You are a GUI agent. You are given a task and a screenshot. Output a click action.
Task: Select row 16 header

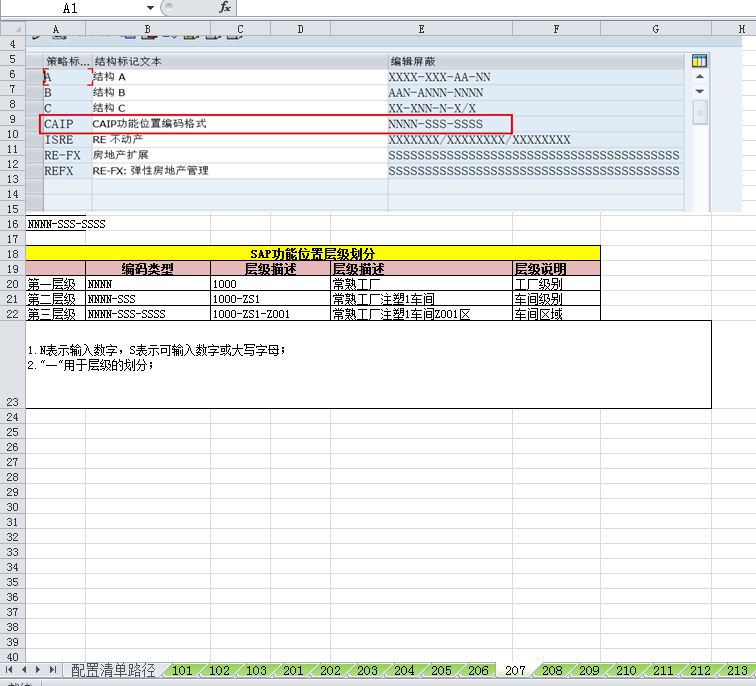[x=13, y=224]
